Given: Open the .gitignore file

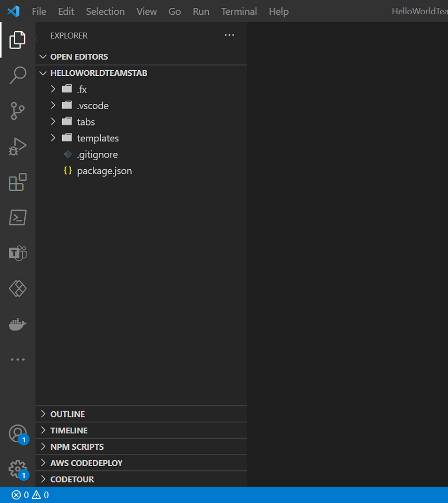Looking at the screenshot, I should (x=97, y=154).
